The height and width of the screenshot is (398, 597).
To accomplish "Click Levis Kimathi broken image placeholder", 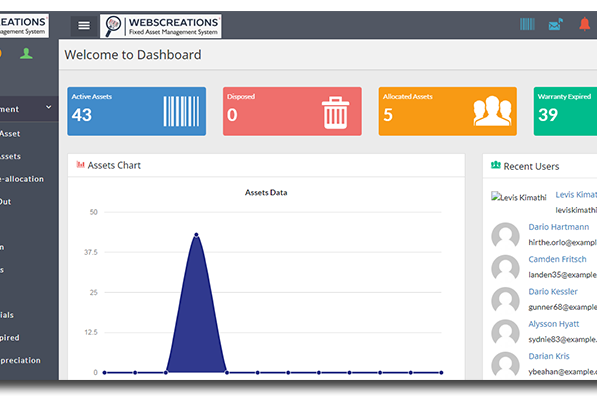I will point(519,197).
